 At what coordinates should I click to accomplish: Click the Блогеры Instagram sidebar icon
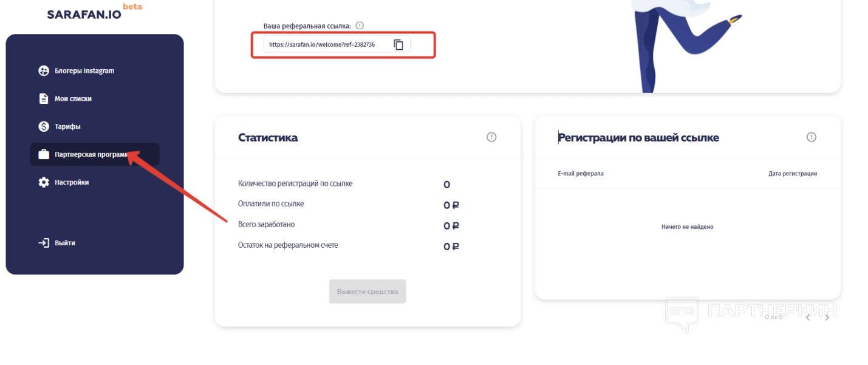point(43,71)
